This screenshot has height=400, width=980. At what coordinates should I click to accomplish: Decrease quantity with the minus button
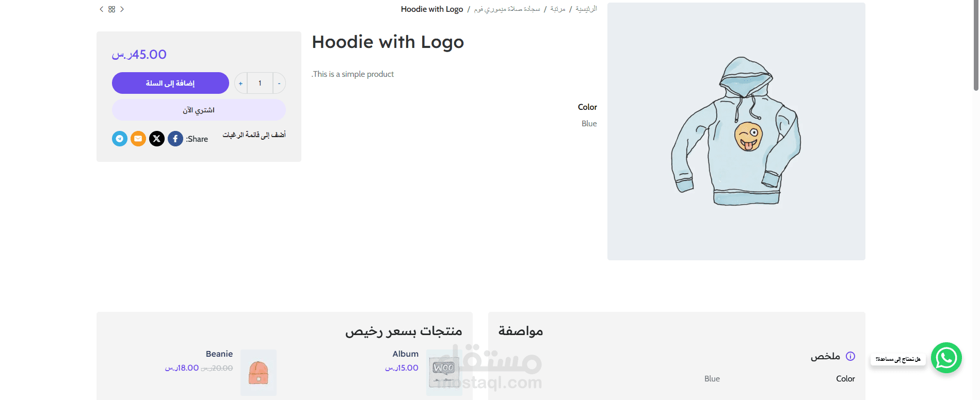(x=279, y=83)
